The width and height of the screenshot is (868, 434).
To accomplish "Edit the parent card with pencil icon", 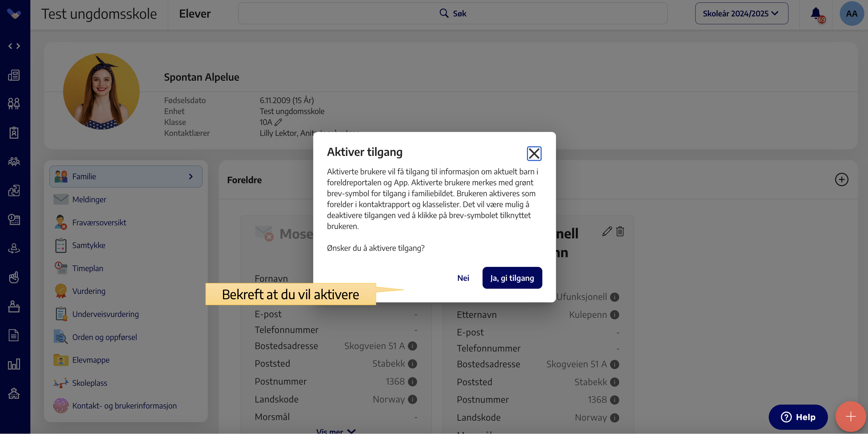I will pos(607,231).
